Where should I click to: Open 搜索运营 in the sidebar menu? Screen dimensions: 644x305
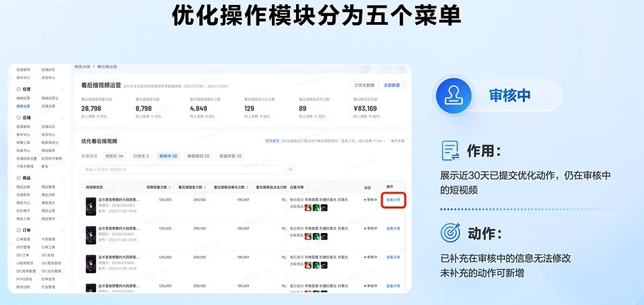24,107
